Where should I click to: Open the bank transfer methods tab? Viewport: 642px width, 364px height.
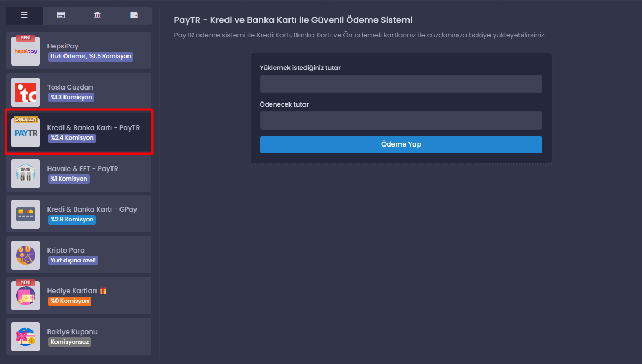tap(97, 15)
